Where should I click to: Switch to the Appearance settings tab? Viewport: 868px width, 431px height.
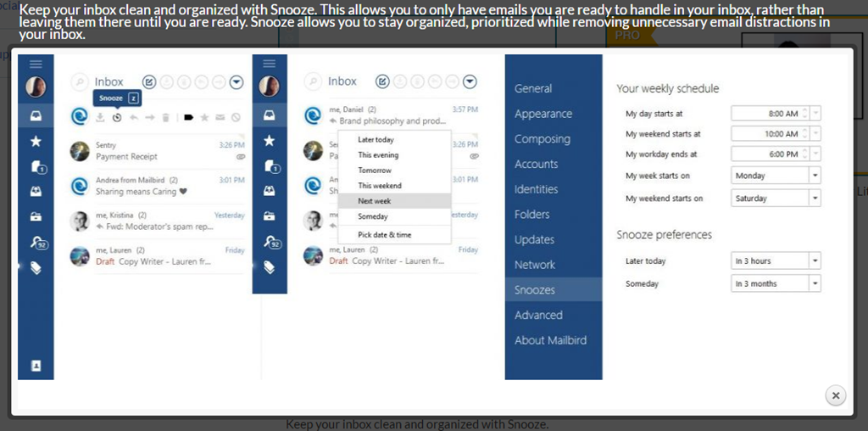click(542, 114)
